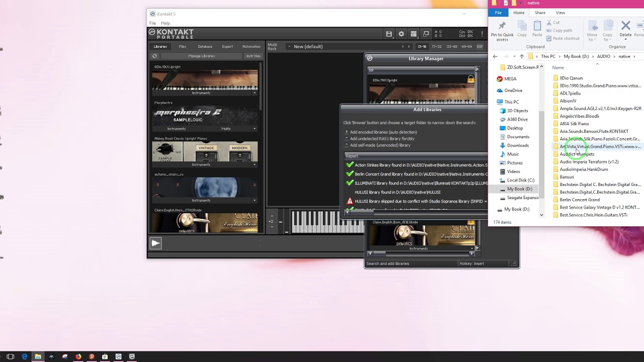This screenshot has width=644, height=362.
Task: Click the Delete X icon in Explorer ribbon
Action: click(x=626, y=26)
